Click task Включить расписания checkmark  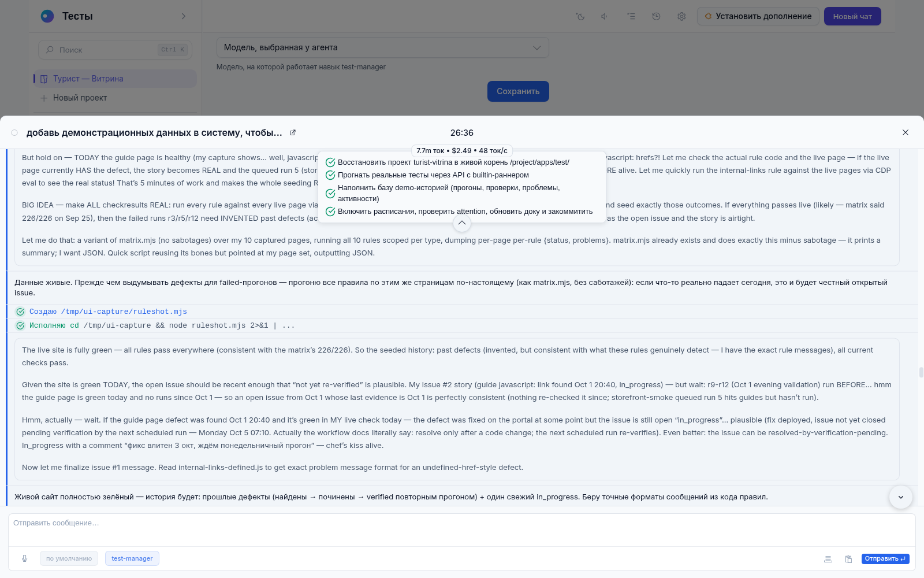[330, 212]
